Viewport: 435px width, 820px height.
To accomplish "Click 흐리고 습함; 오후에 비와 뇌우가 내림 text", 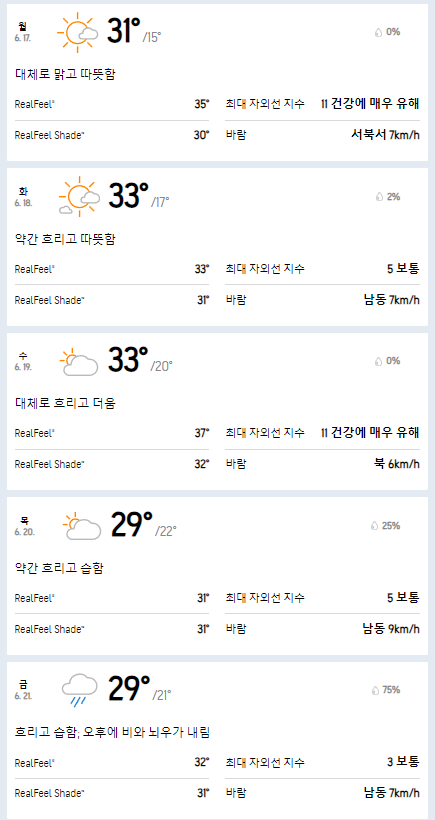I will pyautogui.click(x=112, y=732).
